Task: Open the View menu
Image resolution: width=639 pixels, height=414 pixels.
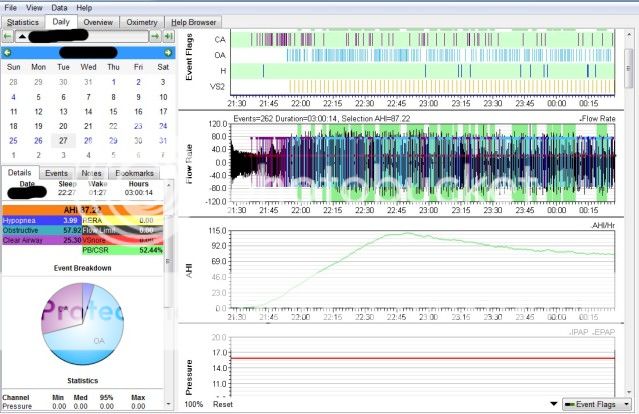Action: click(x=34, y=8)
